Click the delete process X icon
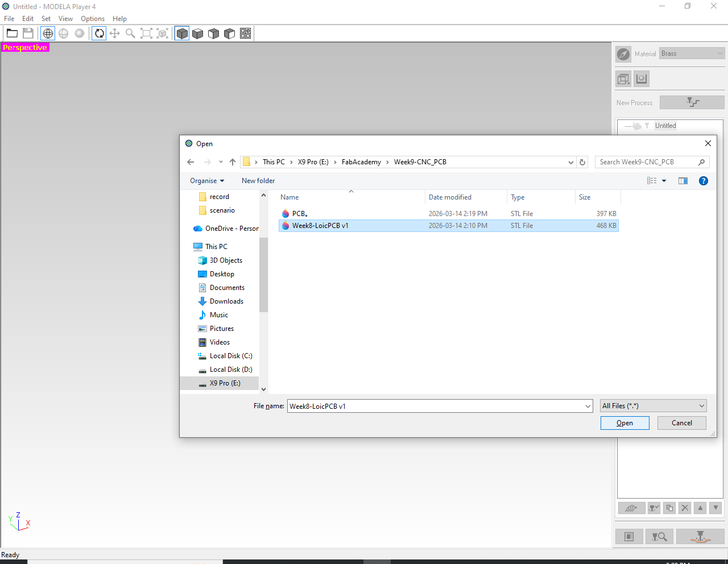 pos(685,508)
